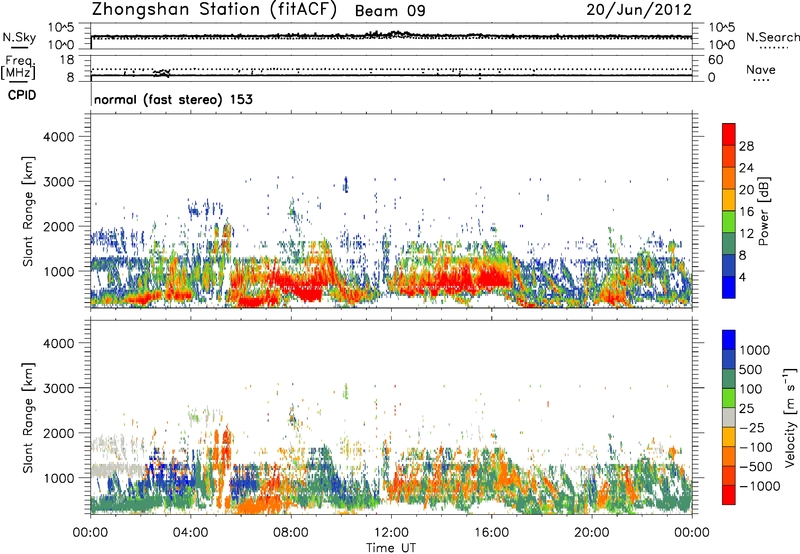Click the '04:00' time axis tick label

(190, 533)
